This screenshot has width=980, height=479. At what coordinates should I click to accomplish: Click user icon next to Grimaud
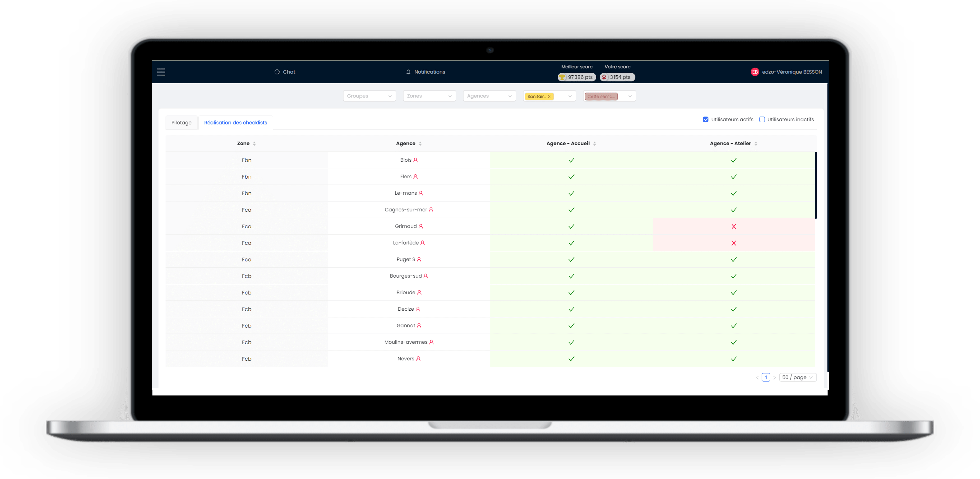[421, 226]
